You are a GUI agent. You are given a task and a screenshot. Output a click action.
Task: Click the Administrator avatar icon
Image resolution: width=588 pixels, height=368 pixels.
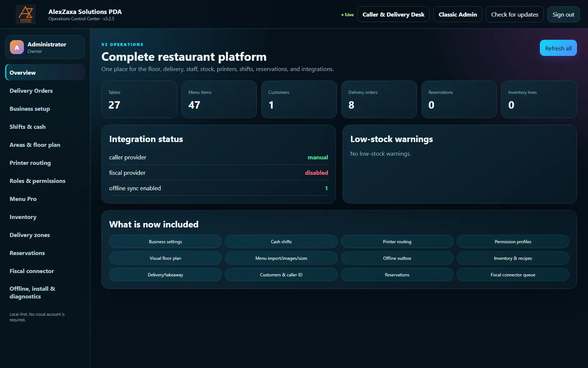pos(17,47)
